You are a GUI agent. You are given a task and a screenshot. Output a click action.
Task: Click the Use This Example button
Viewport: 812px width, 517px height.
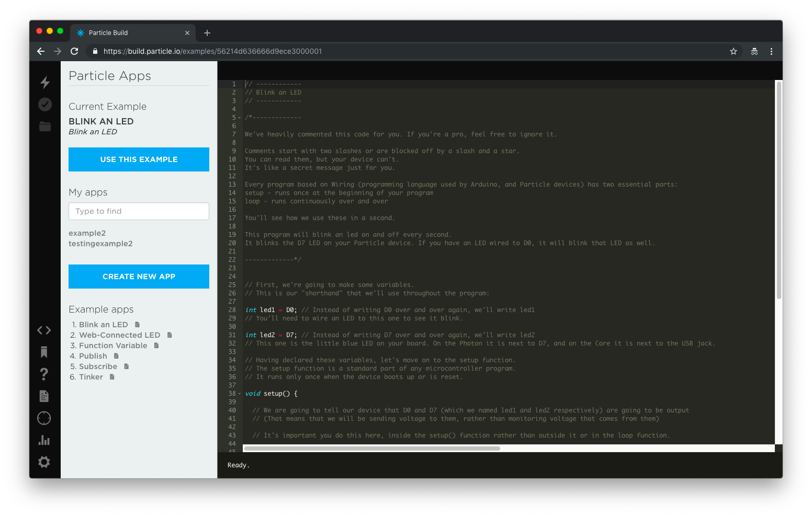click(x=139, y=159)
